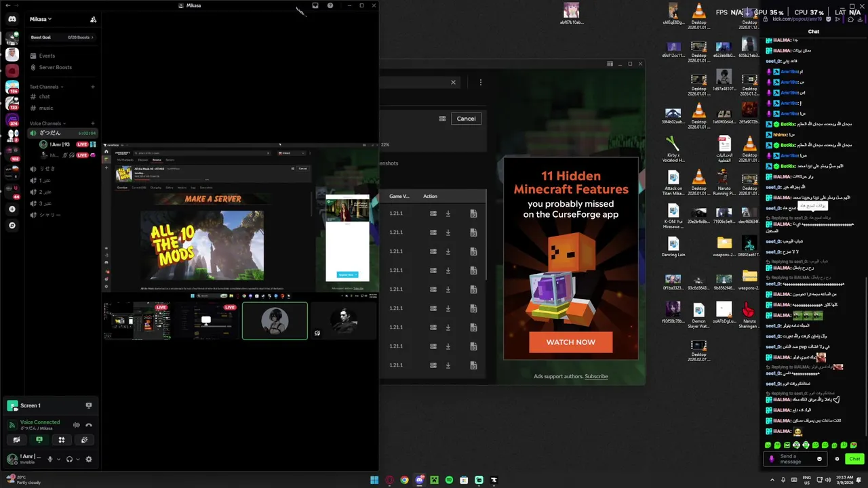Click green Chat send button
Viewport: 868px width, 488px height.
(x=854, y=459)
